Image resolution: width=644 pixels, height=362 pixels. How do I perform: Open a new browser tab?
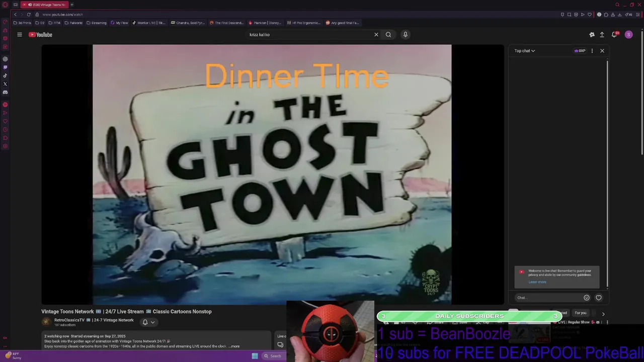72,5
